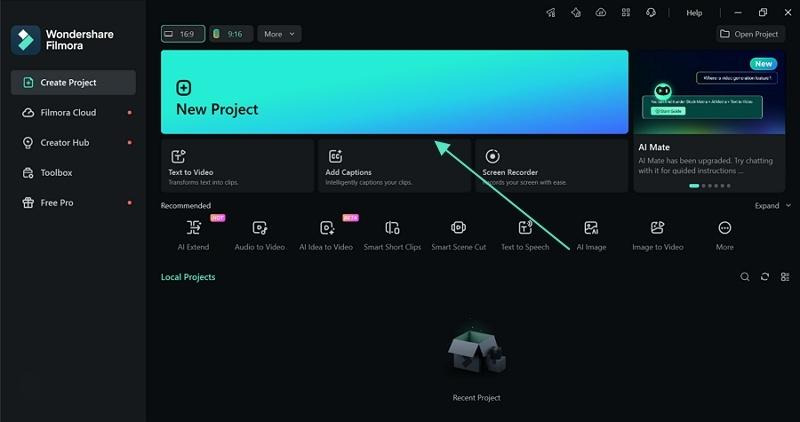Screen dimensions: 800x422
Task: Click the paper-plane share icon in title bar
Action: [551, 13]
